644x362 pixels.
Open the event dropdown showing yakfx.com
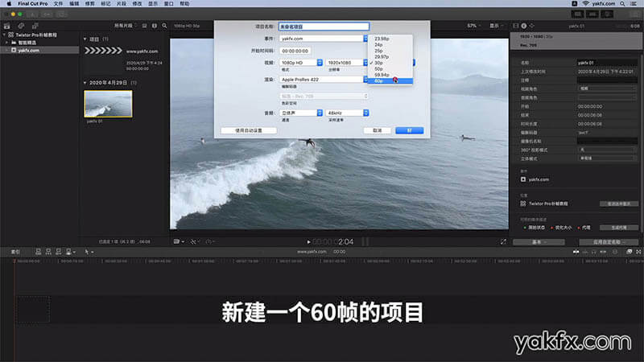(324, 39)
